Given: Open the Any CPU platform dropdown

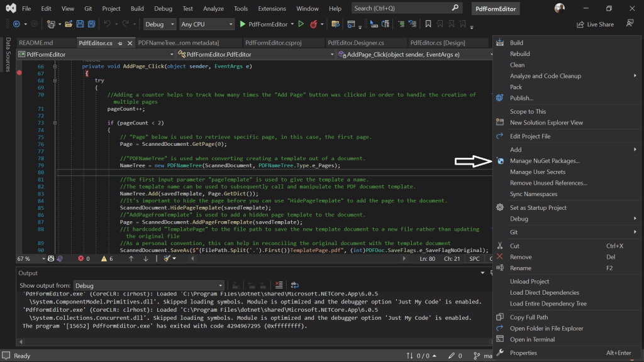Looking at the screenshot, I should 206,25.
